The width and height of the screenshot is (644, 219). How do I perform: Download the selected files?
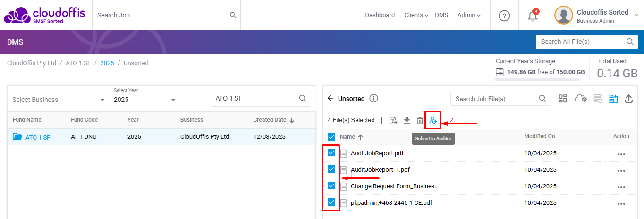click(x=407, y=120)
